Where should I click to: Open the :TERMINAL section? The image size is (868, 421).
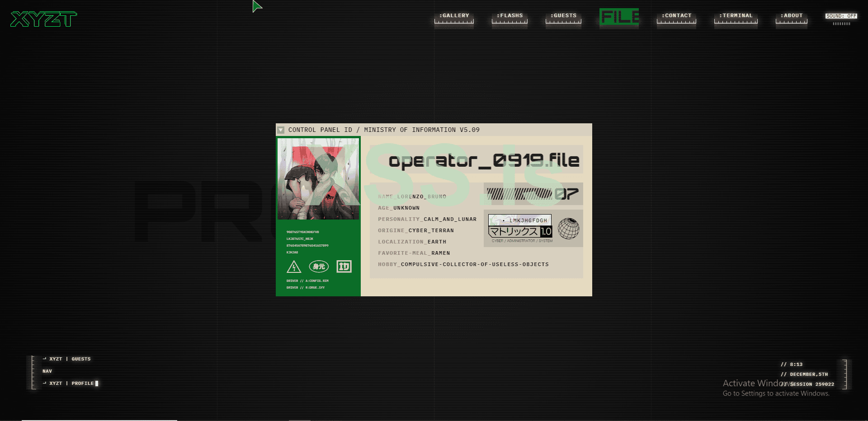click(x=736, y=15)
